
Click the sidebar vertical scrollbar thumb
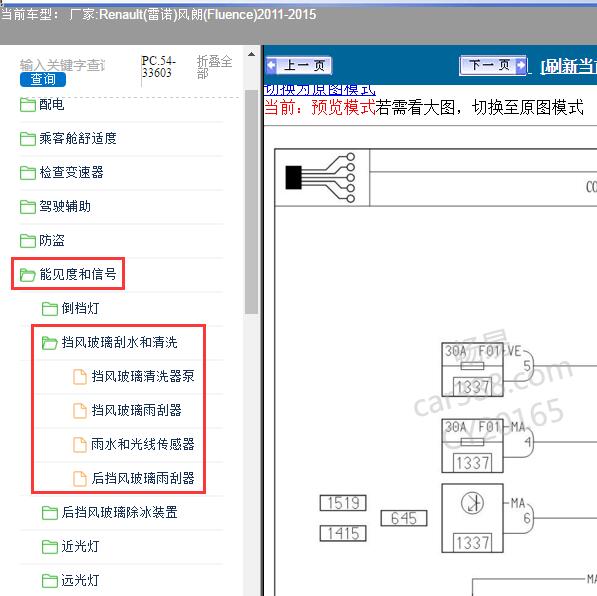[251, 202]
